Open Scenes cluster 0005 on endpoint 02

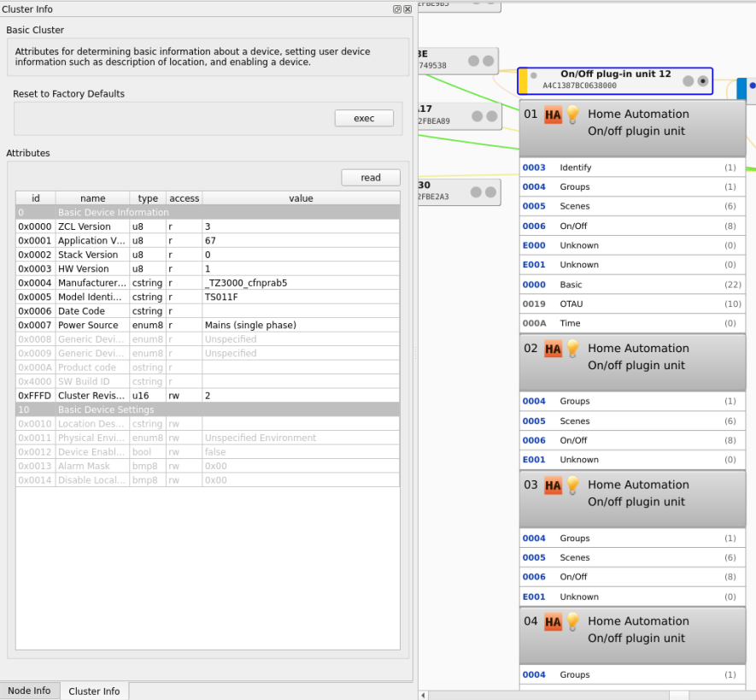pyautogui.click(x=632, y=421)
